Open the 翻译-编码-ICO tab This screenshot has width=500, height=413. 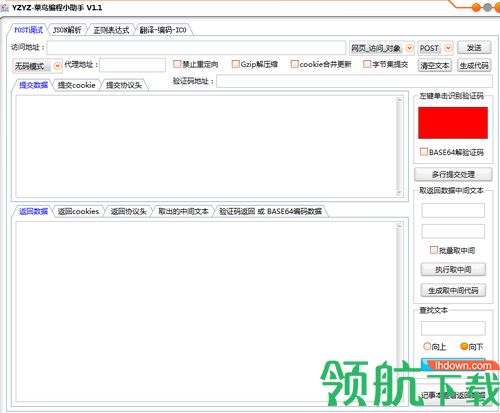(163, 30)
